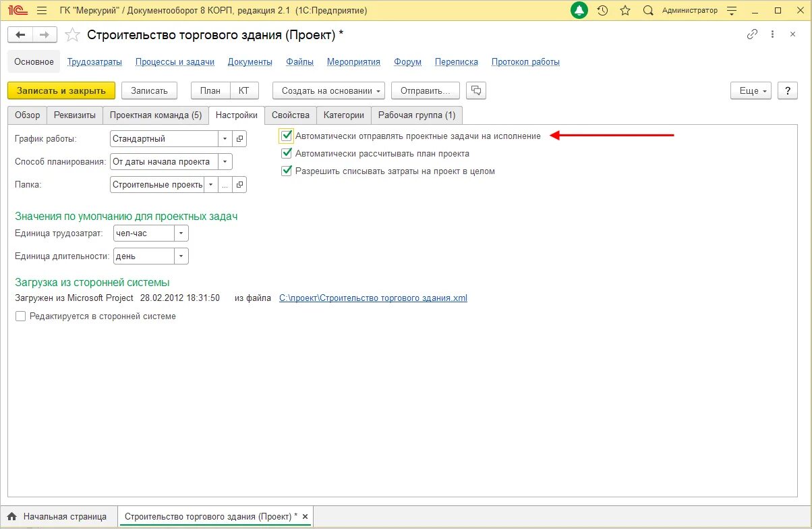This screenshot has height=529, width=812.
Task: Open Файлы link
Action: (299, 61)
